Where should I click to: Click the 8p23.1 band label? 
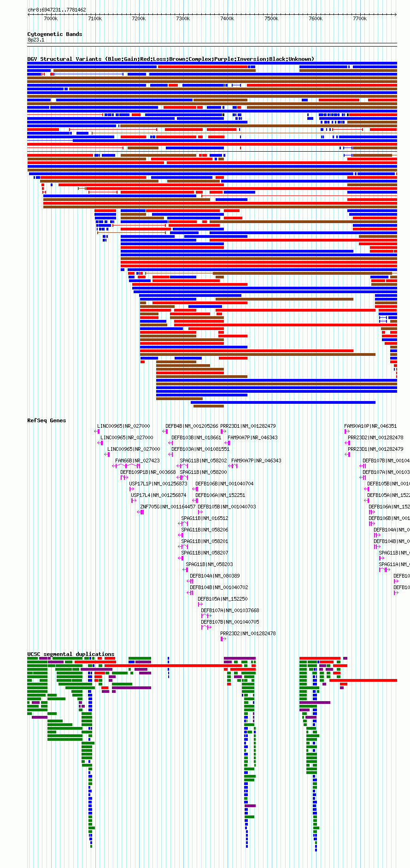36,40
